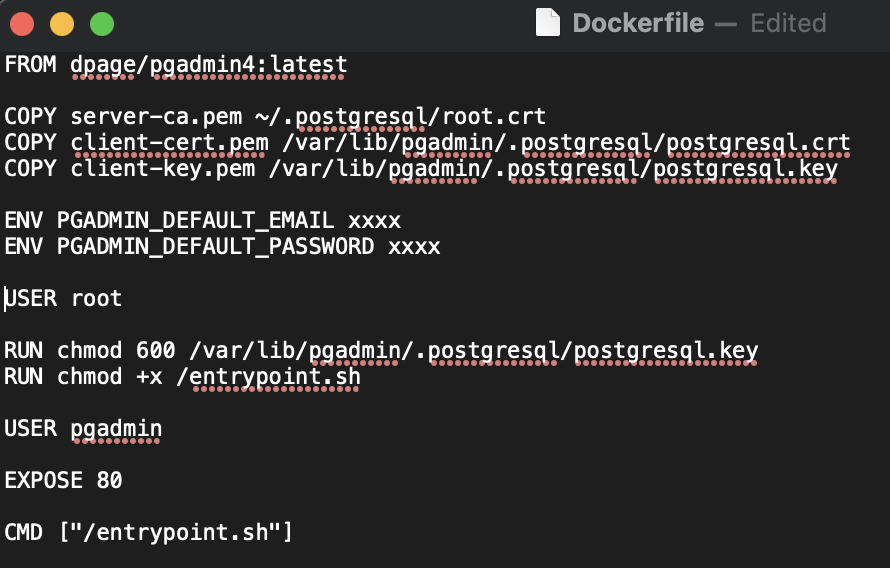Click the Dockerfile title text
Screen dimensions: 890x568
pos(637,23)
